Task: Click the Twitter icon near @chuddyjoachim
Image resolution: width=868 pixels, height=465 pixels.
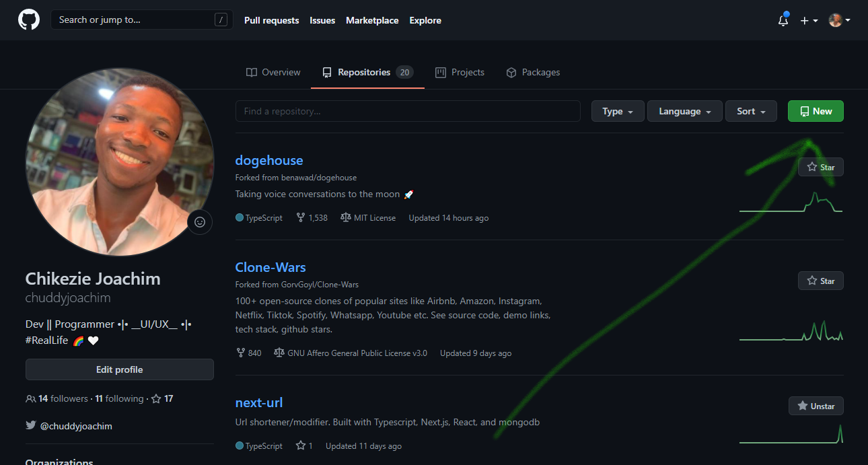Action: coord(32,426)
